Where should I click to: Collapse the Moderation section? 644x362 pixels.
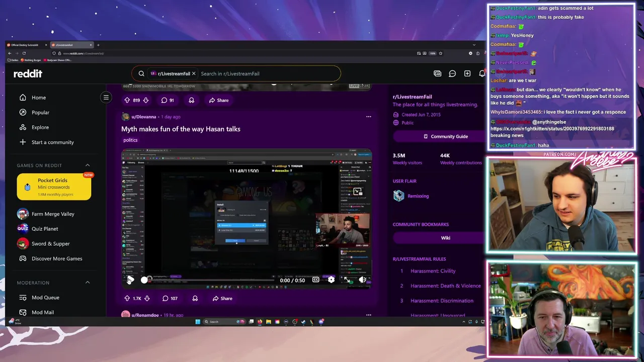(x=88, y=283)
